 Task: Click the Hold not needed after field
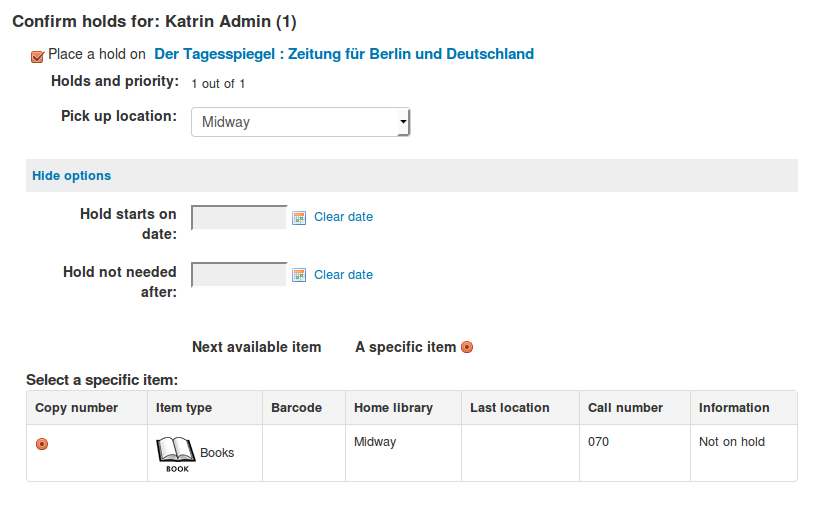pos(239,275)
